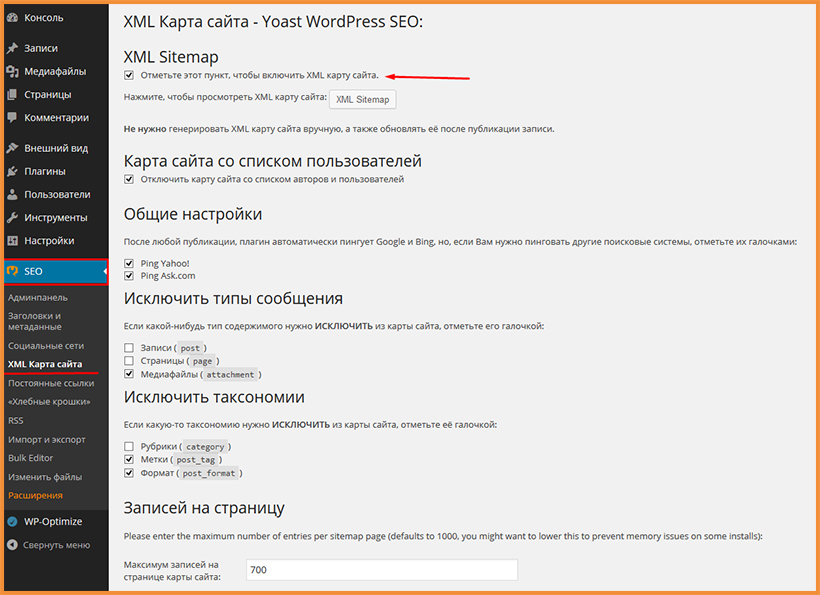Open Импорт и экспорт submenu link

(47, 440)
